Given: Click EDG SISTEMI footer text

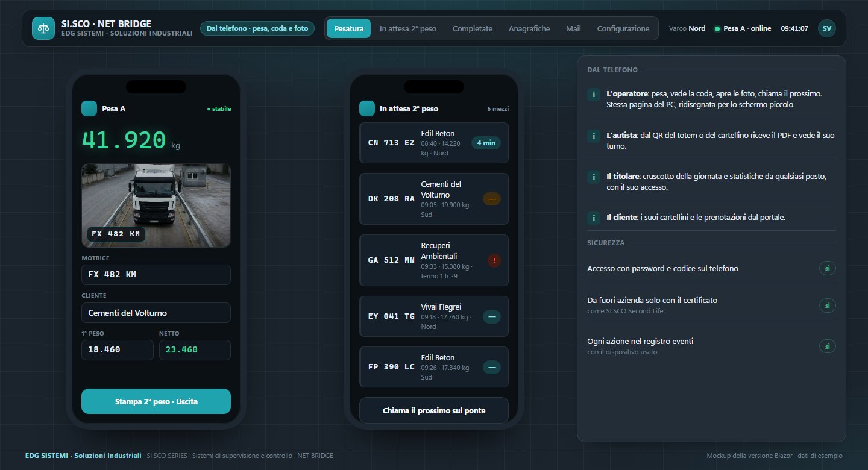Looking at the screenshot, I should coord(84,456).
